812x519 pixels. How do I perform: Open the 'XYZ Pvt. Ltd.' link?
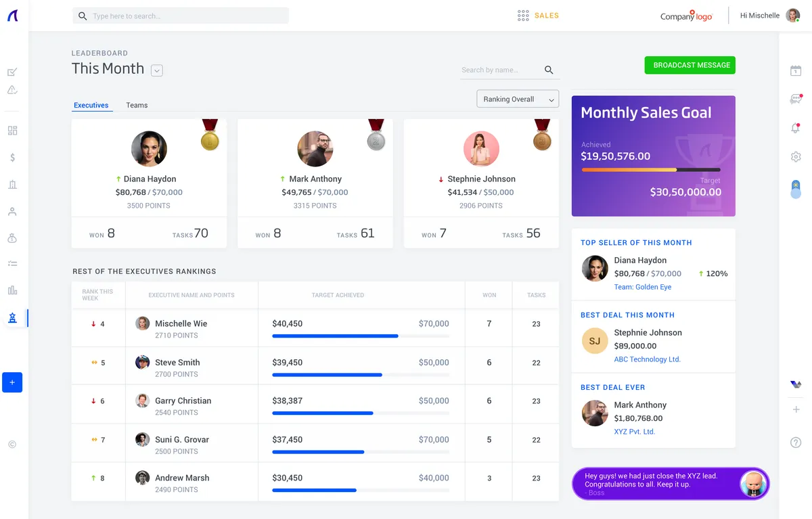click(x=635, y=432)
